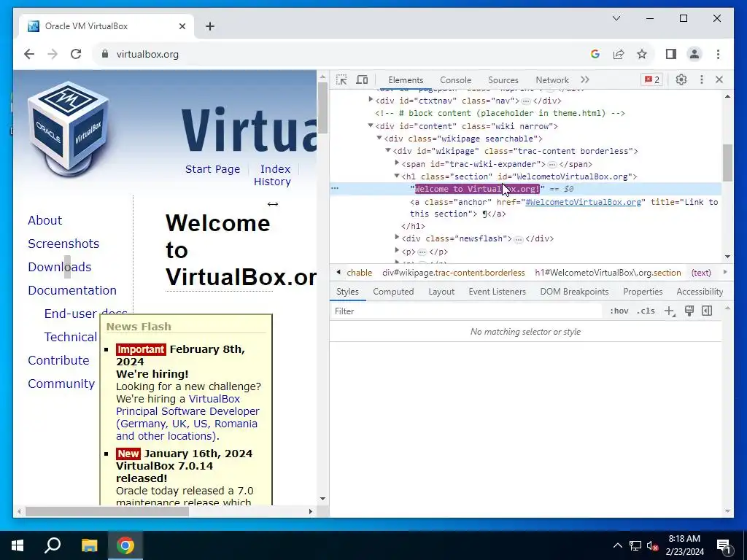
Task: Expand the newsflash div node
Action: click(398, 238)
